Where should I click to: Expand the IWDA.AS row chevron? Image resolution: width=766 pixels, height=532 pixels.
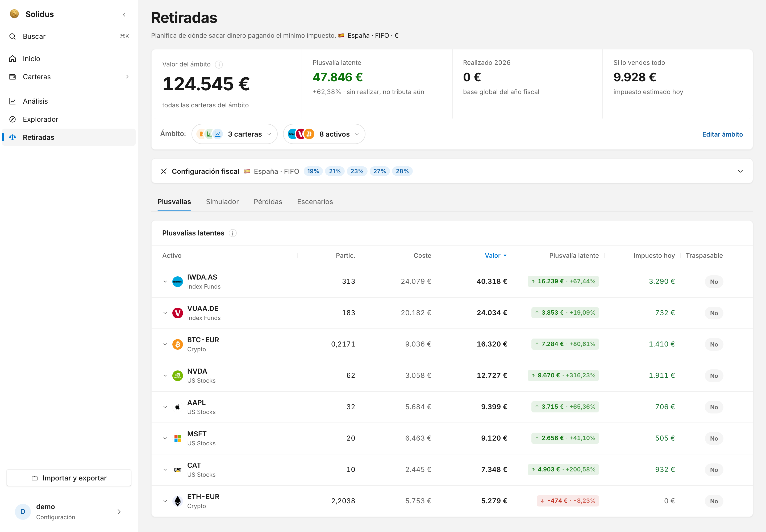pos(165,282)
